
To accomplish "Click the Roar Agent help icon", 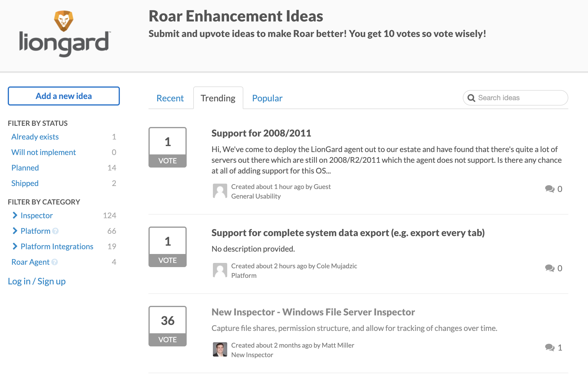I will [x=55, y=262].
